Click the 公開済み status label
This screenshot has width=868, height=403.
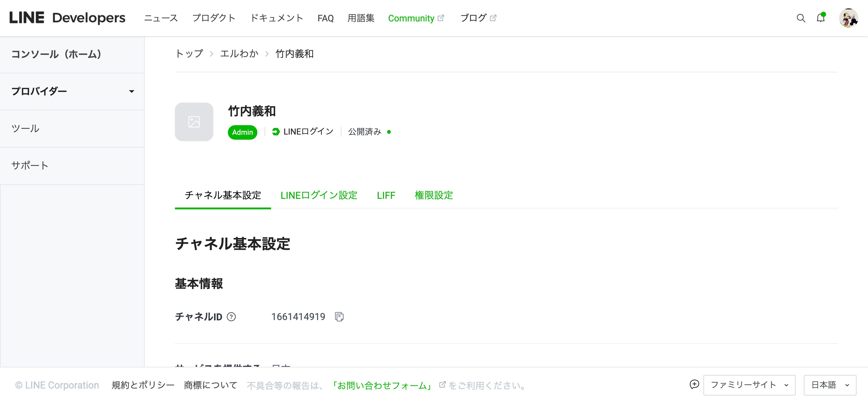coord(365,132)
